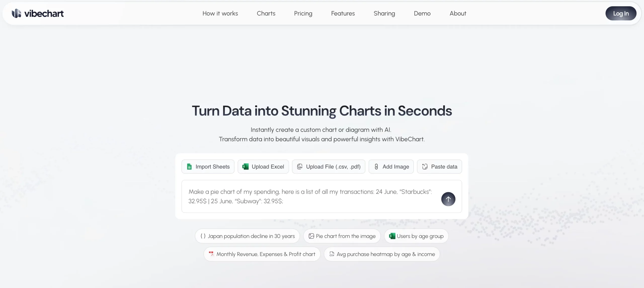Click the Google Sheets icon on Import Sheets
This screenshot has height=288, width=644.
tap(189, 167)
